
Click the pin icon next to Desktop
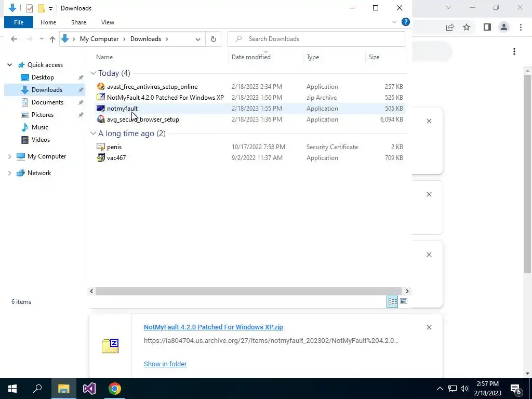click(x=81, y=78)
